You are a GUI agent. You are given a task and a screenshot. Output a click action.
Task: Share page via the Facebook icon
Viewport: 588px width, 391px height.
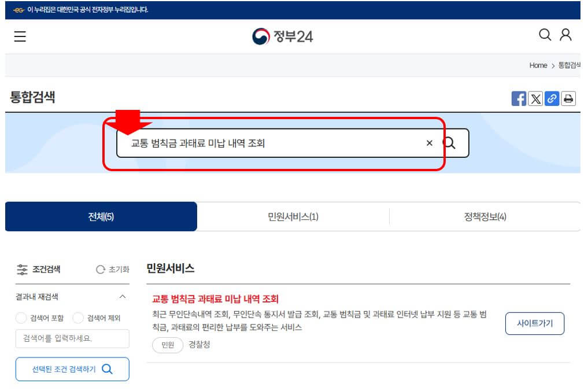pyautogui.click(x=519, y=98)
